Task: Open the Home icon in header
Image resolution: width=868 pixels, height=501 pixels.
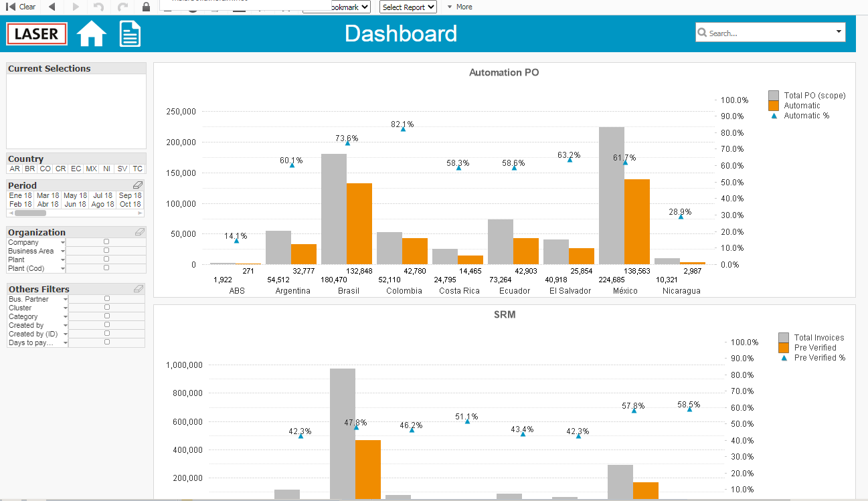Action: point(92,33)
